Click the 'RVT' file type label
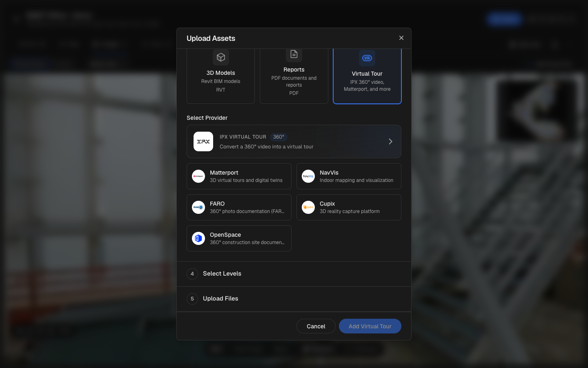This screenshot has width=588, height=368. pos(220,90)
